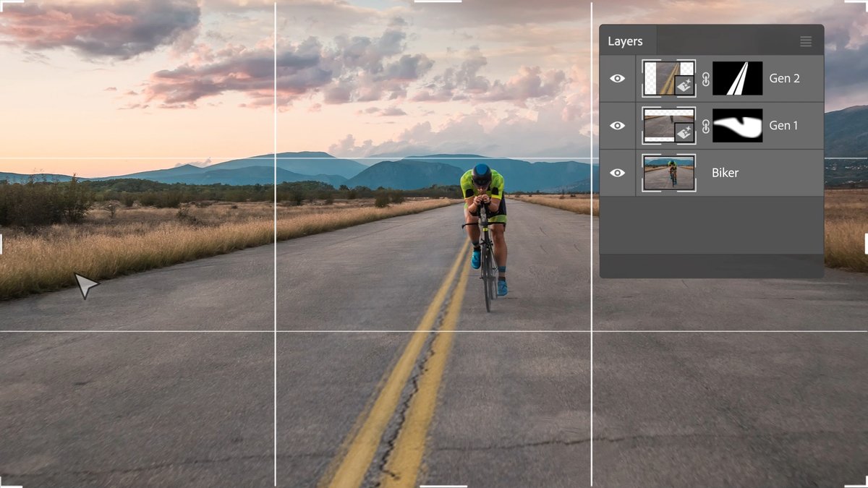Hide the Gen 1 layer
This screenshot has width=868, height=488.
(x=617, y=124)
